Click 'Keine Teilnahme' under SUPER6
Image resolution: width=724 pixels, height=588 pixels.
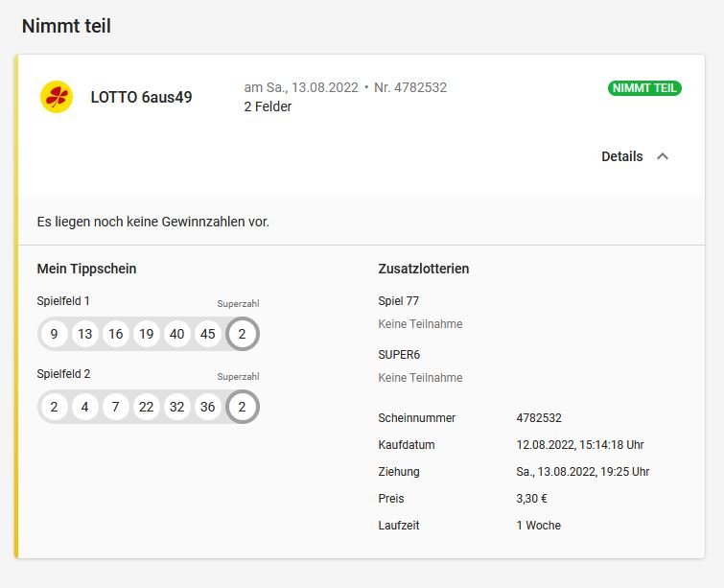420,378
